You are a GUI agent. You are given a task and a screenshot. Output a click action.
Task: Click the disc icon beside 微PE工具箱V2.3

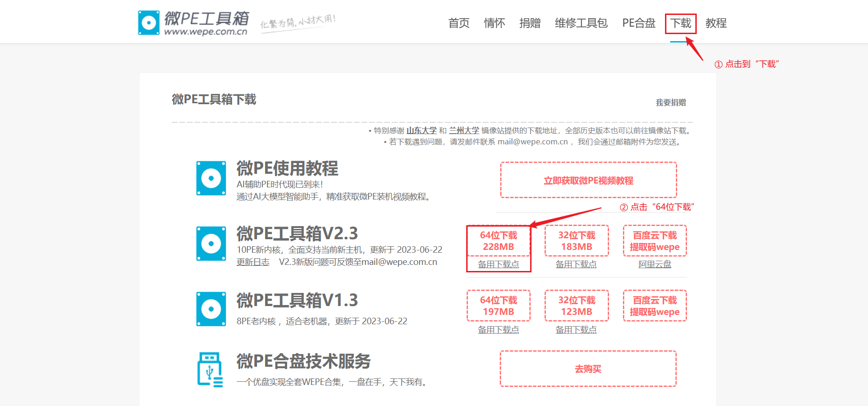pyautogui.click(x=211, y=243)
